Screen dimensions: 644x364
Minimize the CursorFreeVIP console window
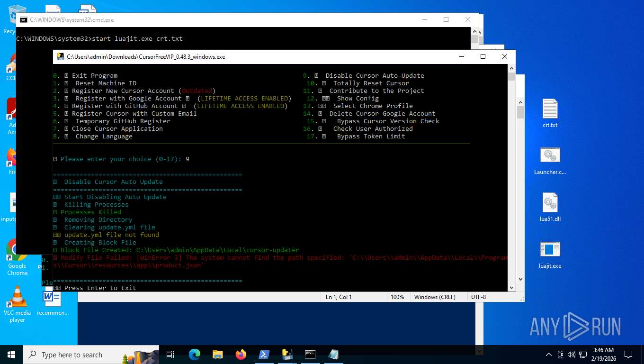[x=462, y=57]
